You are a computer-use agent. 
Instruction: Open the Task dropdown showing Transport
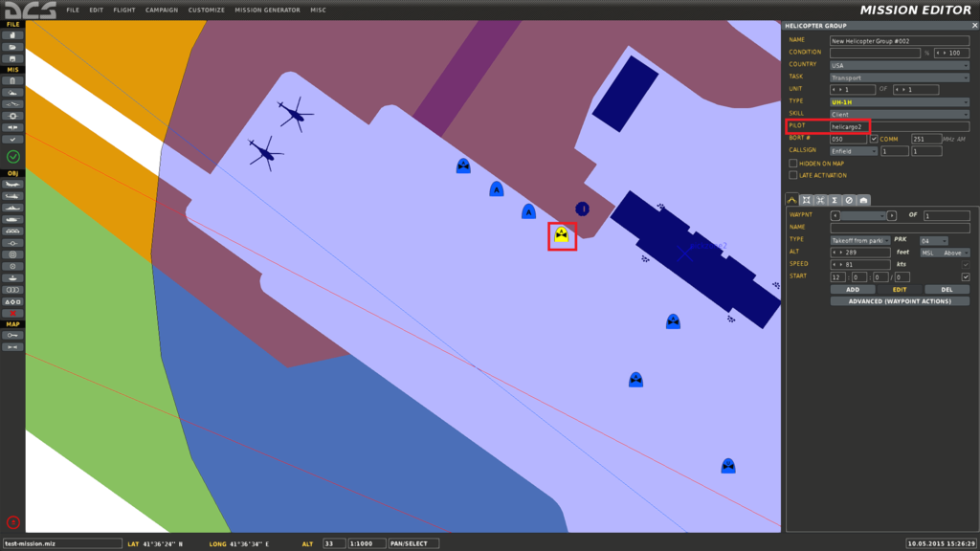point(899,77)
